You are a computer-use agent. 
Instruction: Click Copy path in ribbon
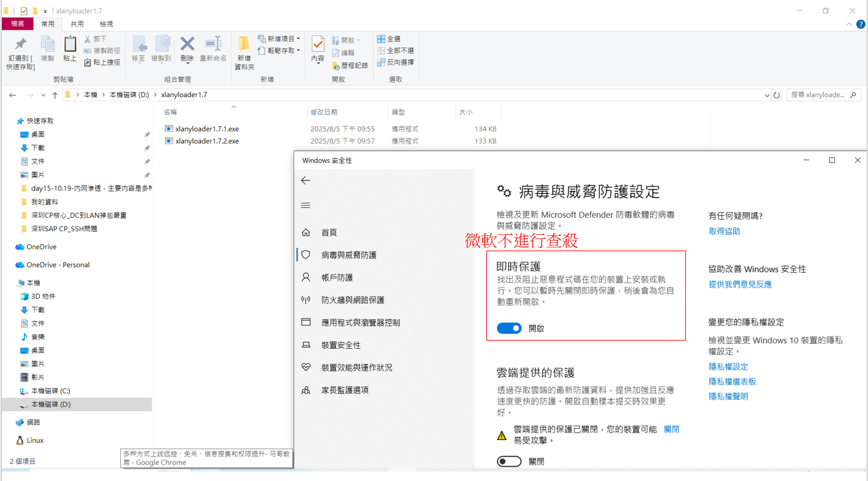(x=102, y=50)
